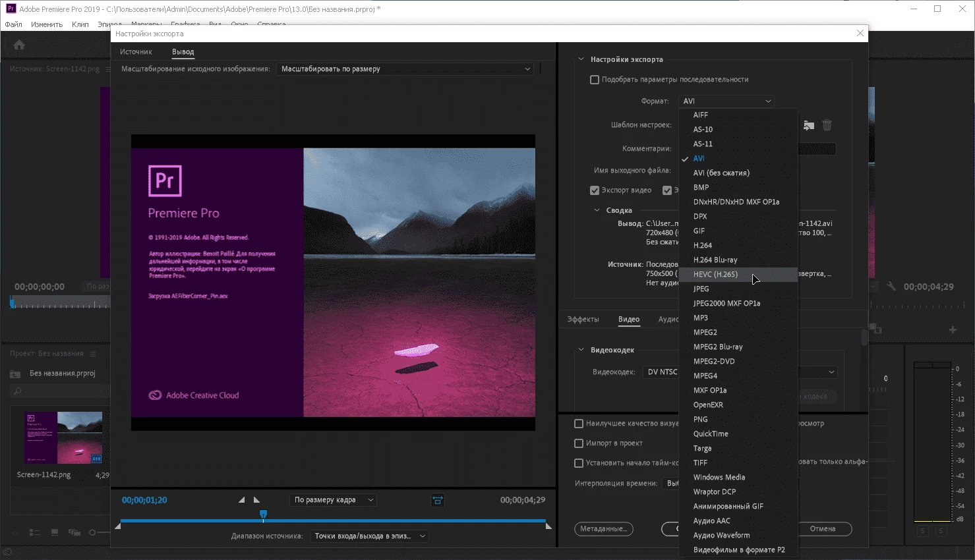
Task: Open the Эффекты settings tab
Action: pyautogui.click(x=583, y=319)
